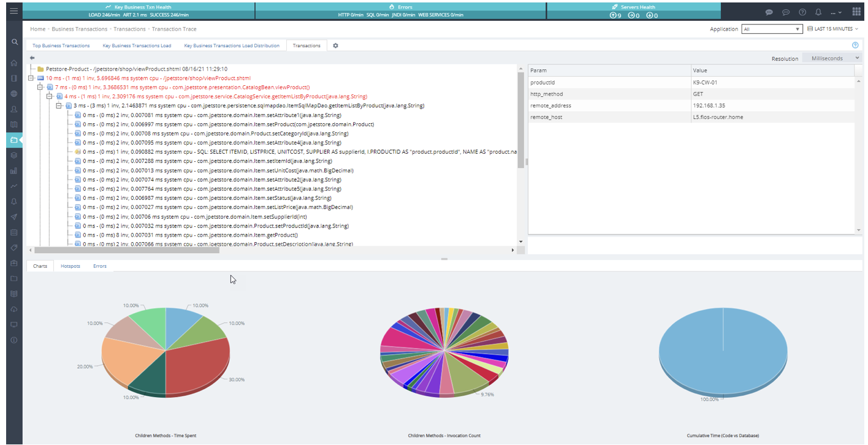Image resolution: width=868 pixels, height=445 pixels.
Task: Open notifications bell in top header
Action: [x=818, y=12]
